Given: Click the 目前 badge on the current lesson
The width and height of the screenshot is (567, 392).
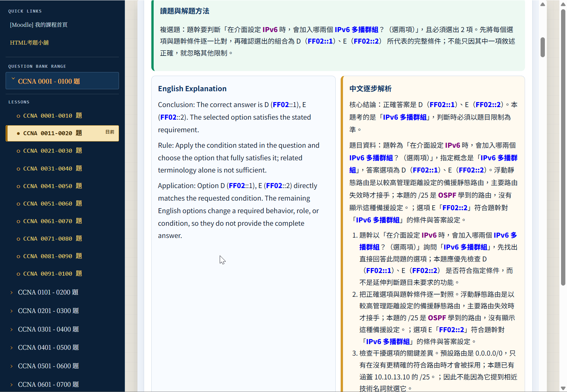Looking at the screenshot, I should click(x=110, y=132).
